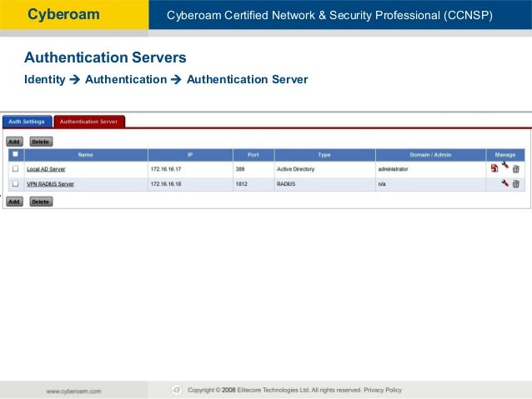This screenshot has width=532, height=399.
Task: Click the port value 389
Action: click(x=240, y=169)
